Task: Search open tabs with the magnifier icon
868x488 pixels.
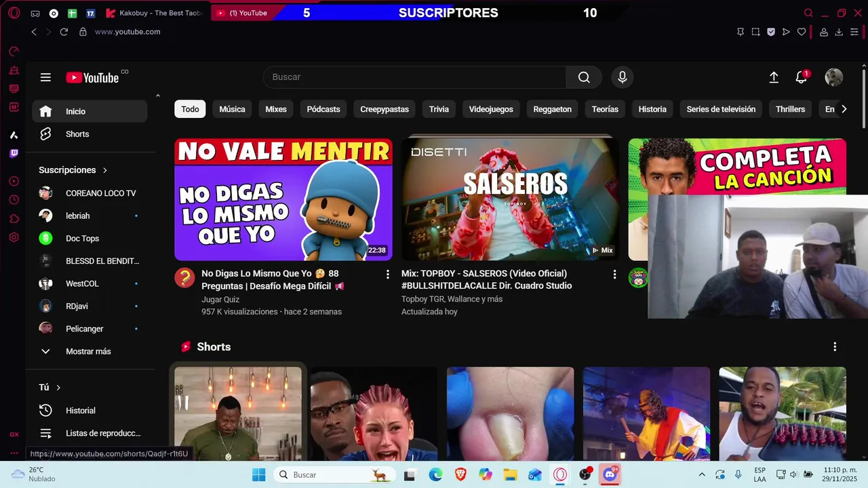Action: pos(808,13)
